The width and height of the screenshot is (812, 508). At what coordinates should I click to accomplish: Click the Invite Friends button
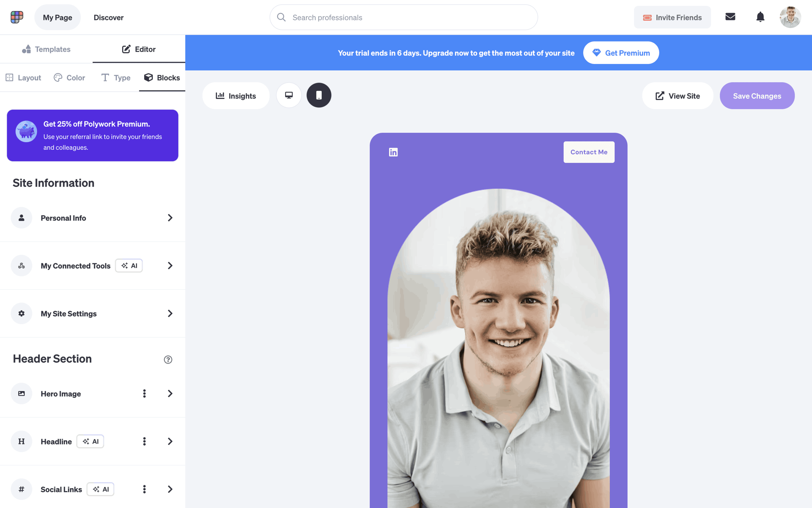672,17
